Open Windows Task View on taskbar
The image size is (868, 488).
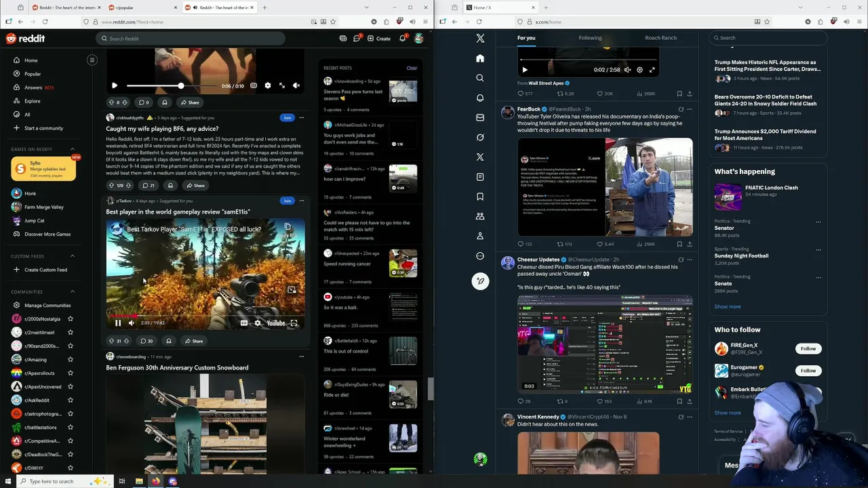pos(122,481)
